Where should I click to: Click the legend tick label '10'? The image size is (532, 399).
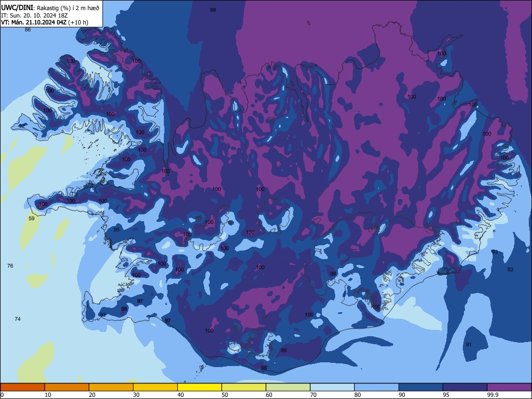pyautogui.click(x=48, y=395)
